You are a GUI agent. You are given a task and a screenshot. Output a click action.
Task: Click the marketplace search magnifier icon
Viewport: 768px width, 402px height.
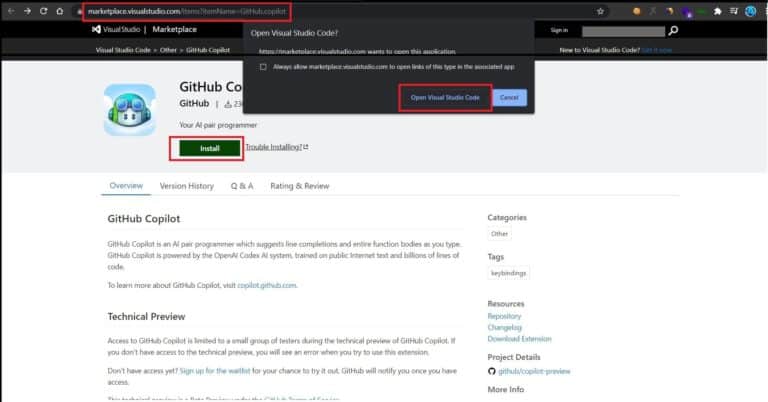click(x=673, y=30)
